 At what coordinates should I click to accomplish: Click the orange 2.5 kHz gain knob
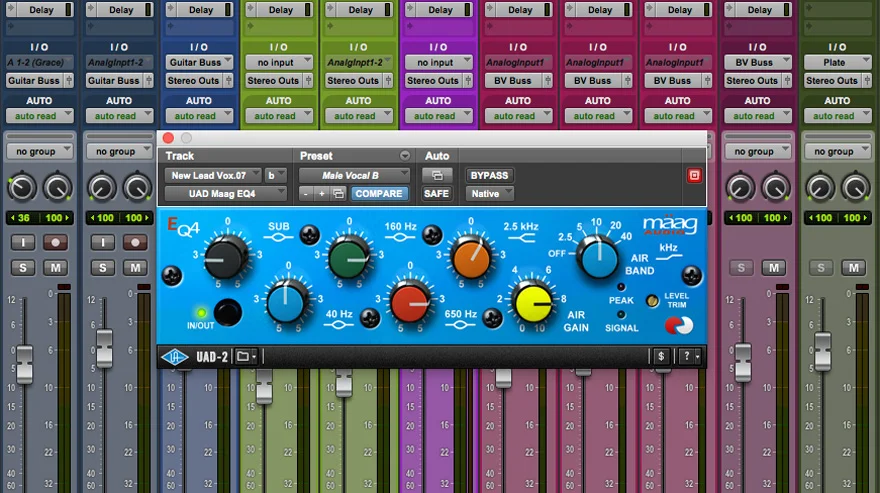[x=470, y=258]
